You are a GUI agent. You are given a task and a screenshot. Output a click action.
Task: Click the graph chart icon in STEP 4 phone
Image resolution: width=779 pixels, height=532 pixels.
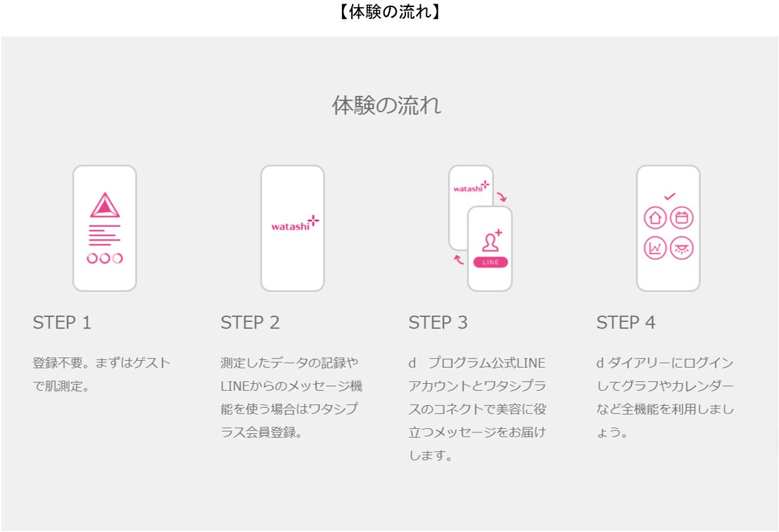(x=655, y=248)
